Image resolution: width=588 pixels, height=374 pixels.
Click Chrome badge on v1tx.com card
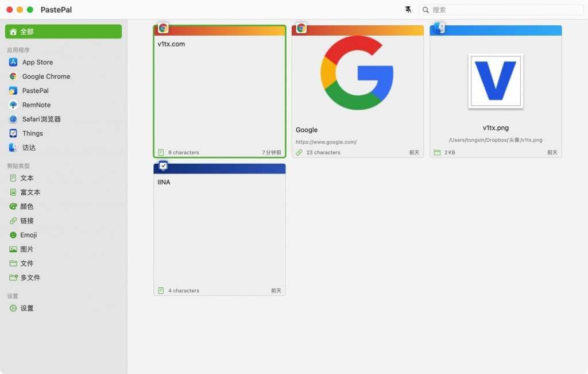coord(163,28)
